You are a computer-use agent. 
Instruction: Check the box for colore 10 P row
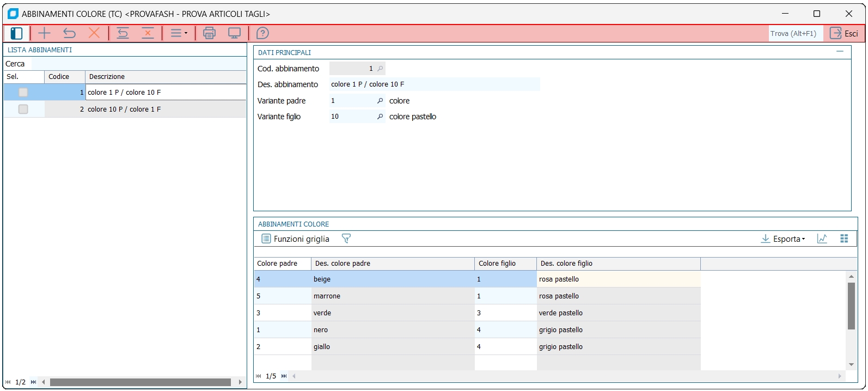click(x=23, y=109)
